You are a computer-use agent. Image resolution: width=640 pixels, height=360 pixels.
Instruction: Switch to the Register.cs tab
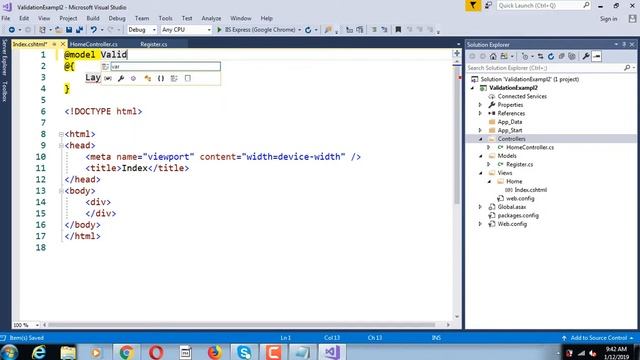point(154,44)
